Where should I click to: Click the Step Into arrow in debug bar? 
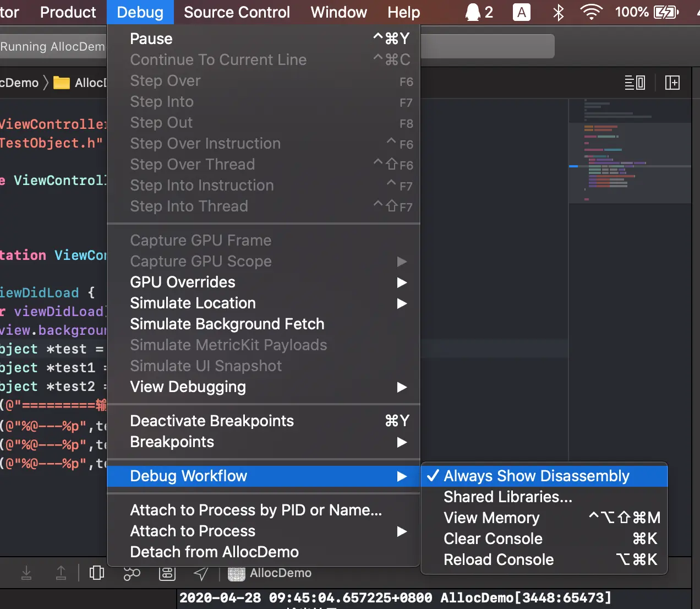click(x=26, y=573)
